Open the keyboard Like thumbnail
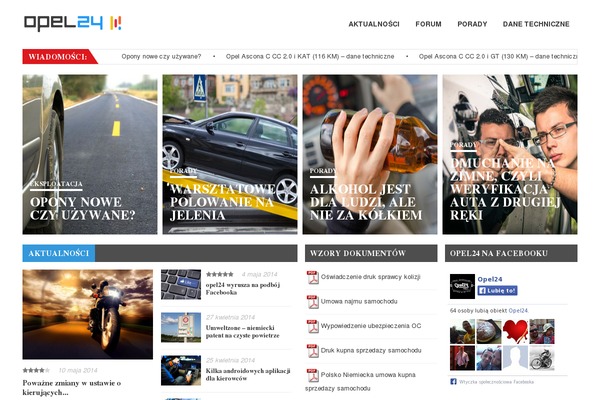This screenshot has width=600, height=400. (x=181, y=284)
